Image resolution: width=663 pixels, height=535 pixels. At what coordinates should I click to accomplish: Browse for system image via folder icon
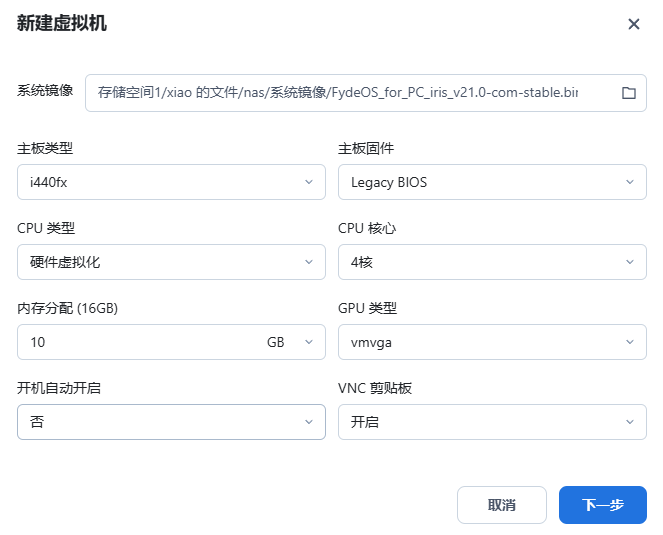point(628,93)
